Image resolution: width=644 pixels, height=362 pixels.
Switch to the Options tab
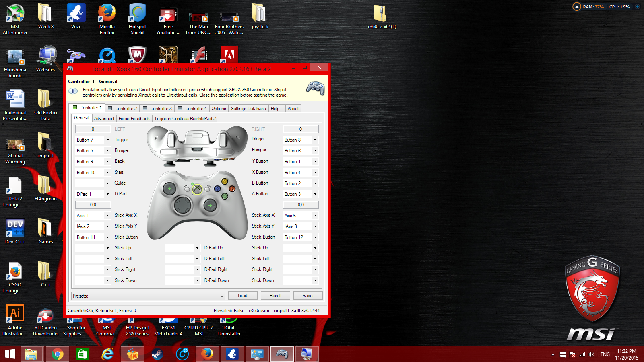tap(219, 108)
